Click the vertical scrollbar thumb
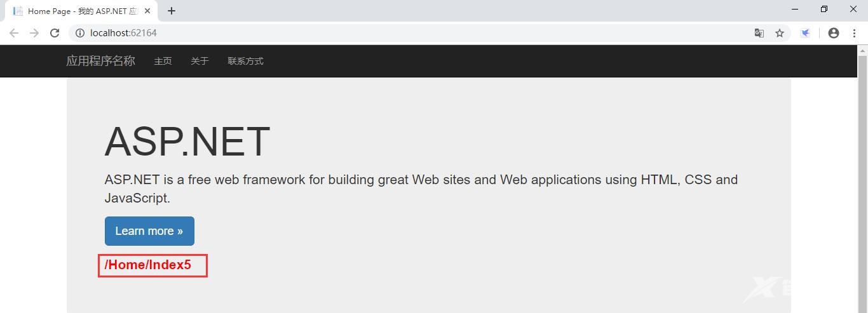The width and height of the screenshot is (868, 313). click(862, 184)
